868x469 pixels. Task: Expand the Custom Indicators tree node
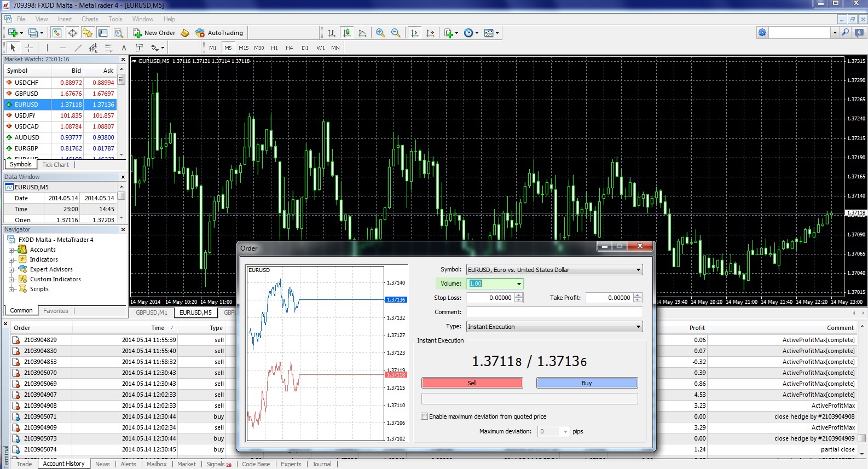[x=11, y=280]
